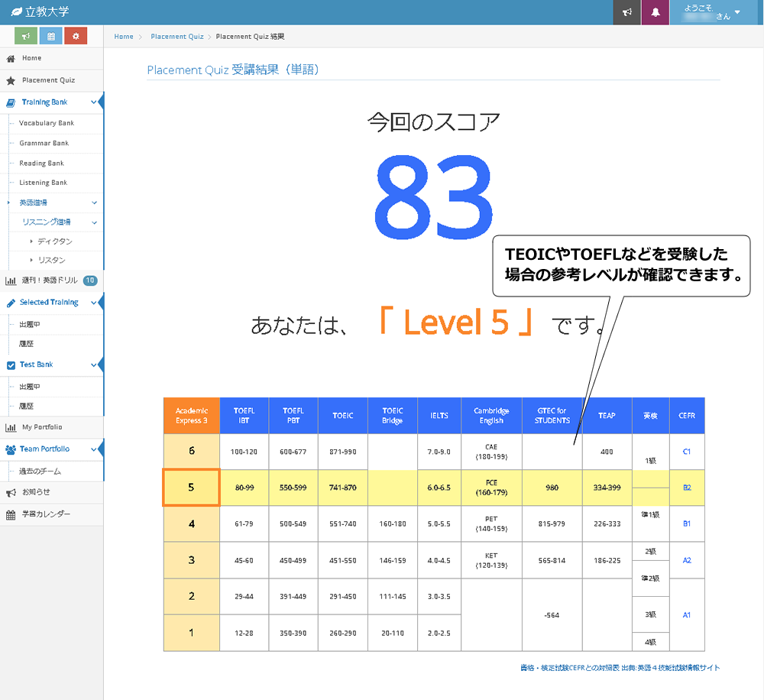The width and height of the screenshot is (764, 700).
Task: Click the A2 CEFR level link
Action: [687, 560]
